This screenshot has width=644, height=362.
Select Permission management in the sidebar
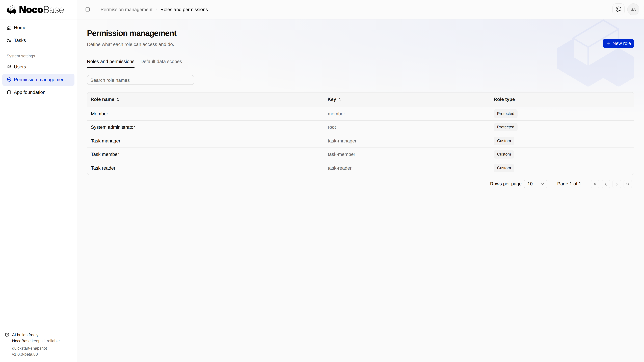pyautogui.click(x=38, y=80)
